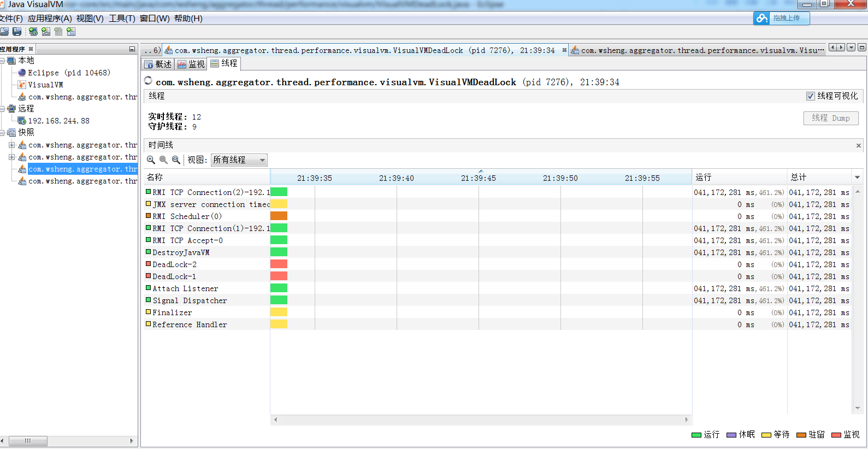This screenshot has height=449, width=868.
Task: Open the 应用程序(A) menu
Action: coord(50,19)
